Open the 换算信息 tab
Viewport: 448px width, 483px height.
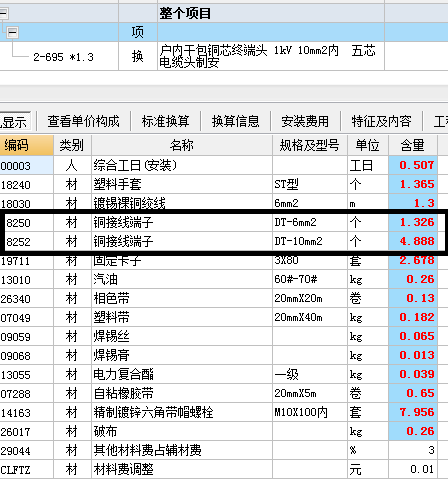236,121
